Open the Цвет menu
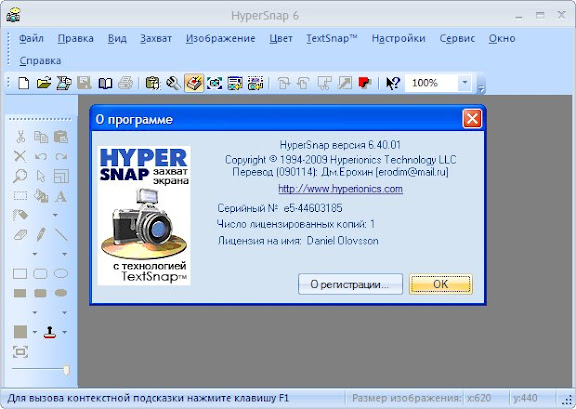 click(x=281, y=38)
